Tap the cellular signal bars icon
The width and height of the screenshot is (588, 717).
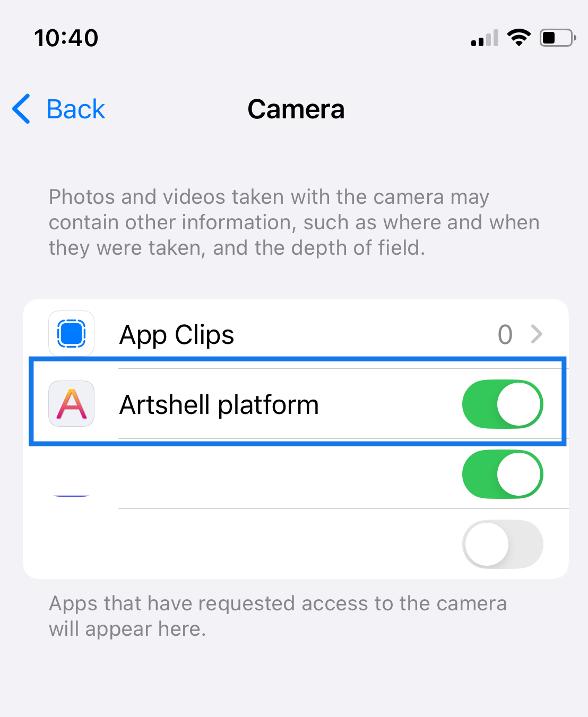pyautogui.click(x=485, y=38)
